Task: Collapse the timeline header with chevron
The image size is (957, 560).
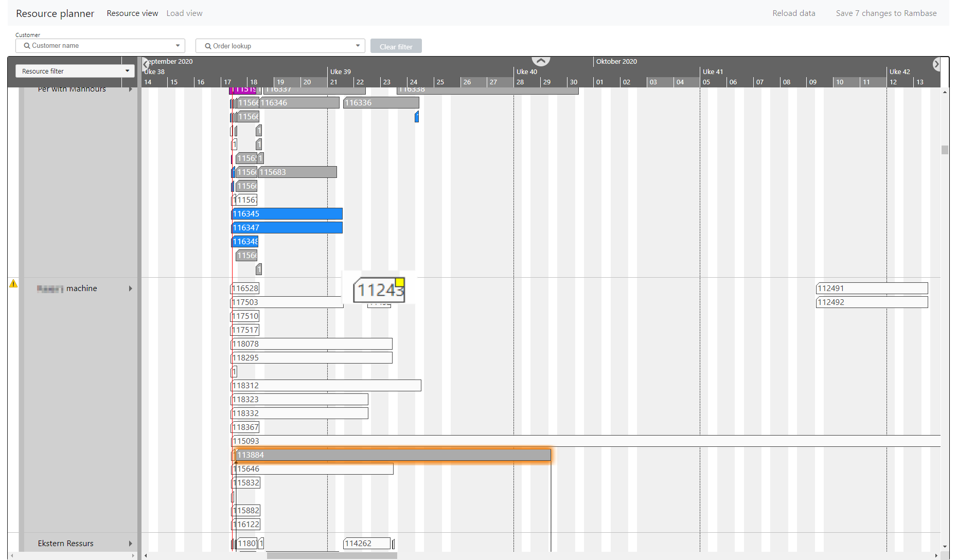Action: [x=541, y=61]
